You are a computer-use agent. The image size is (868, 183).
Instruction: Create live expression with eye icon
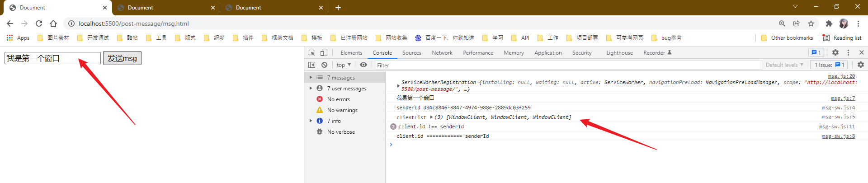[363, 65]
